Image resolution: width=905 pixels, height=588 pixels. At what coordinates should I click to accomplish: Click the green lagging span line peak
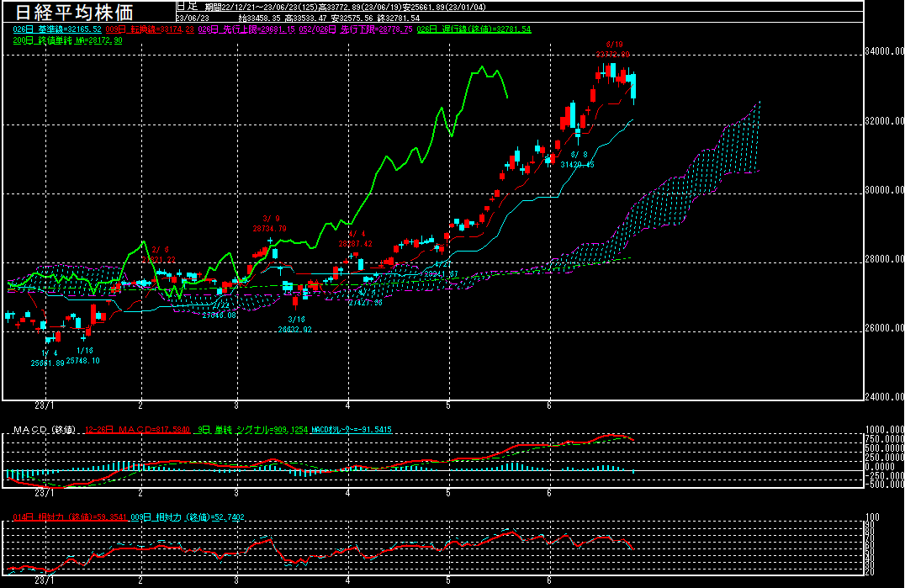483,68
